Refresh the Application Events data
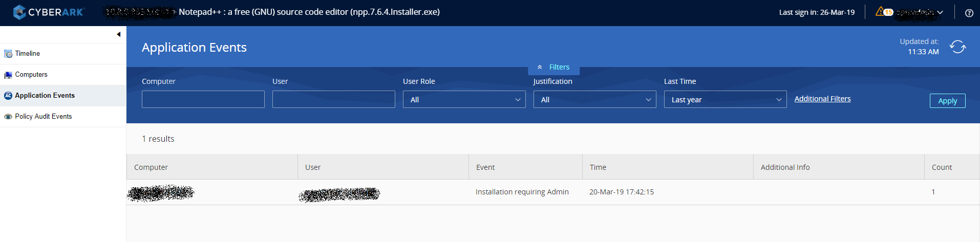Screen dimensions: 980x242 [957, 47]
